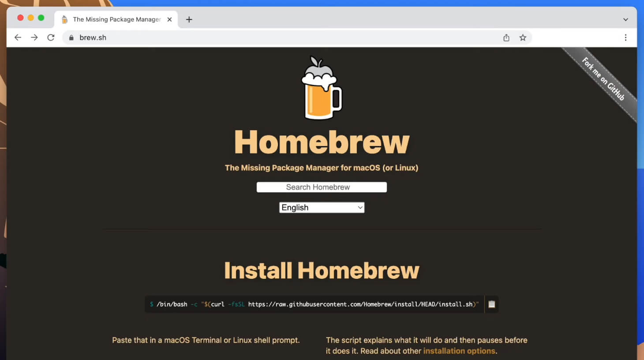Image resolution: width=644 pixels, height=360 pixels.
Task: Expand the tab search chevron
Action: (625, 19)
